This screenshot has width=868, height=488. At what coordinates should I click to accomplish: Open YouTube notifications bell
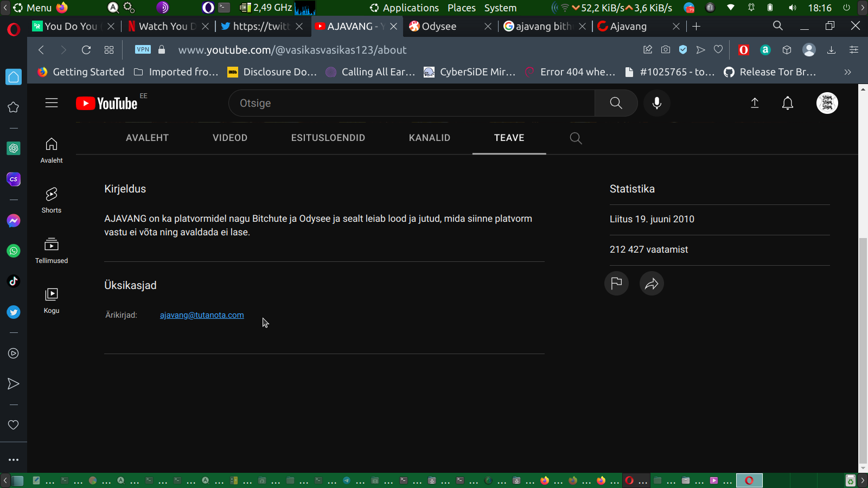[x=788, y=103]
